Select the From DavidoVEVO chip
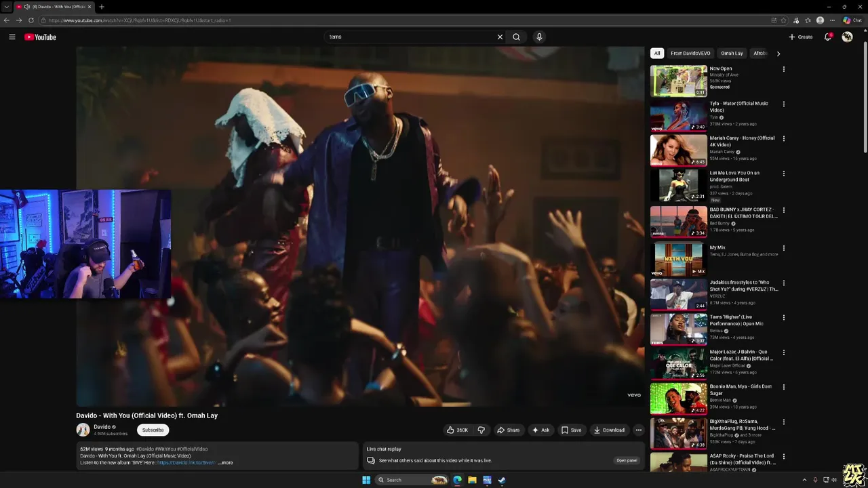 coord(690,53)
